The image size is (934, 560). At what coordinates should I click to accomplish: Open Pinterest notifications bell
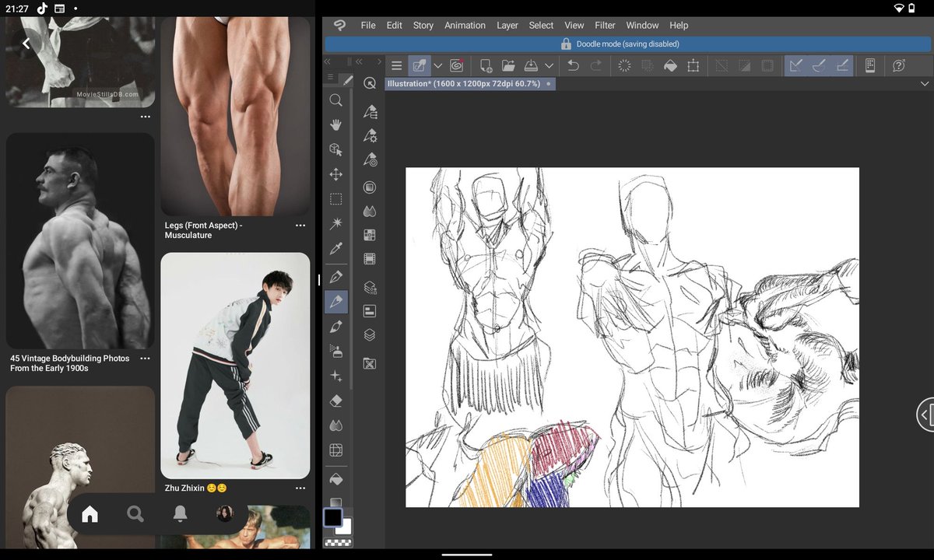pos(180,513)
